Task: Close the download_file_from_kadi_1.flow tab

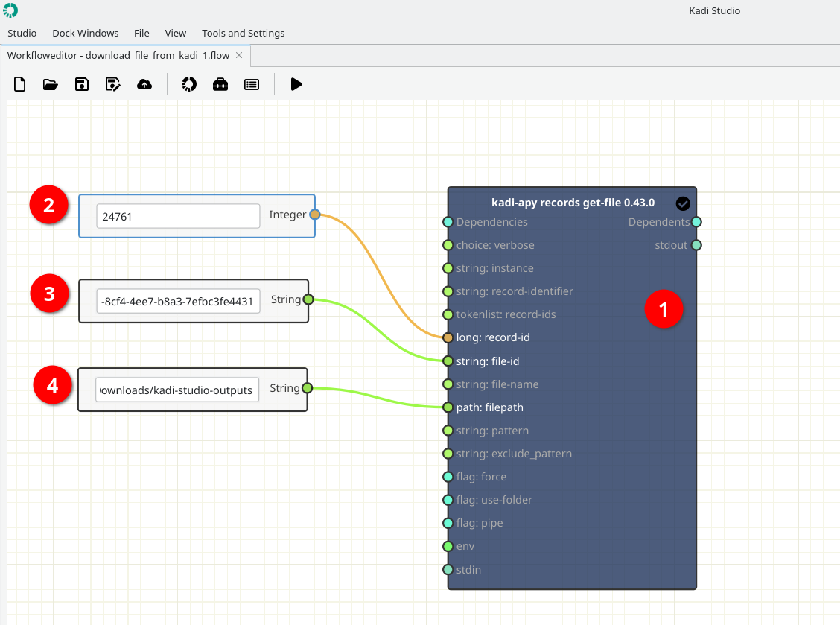Action: click(240, 55)
